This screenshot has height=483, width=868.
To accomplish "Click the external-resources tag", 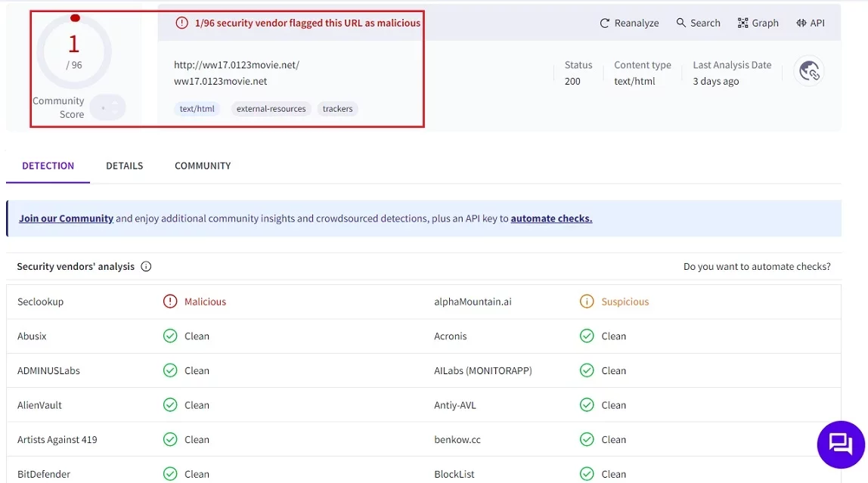I will (271, 109).
